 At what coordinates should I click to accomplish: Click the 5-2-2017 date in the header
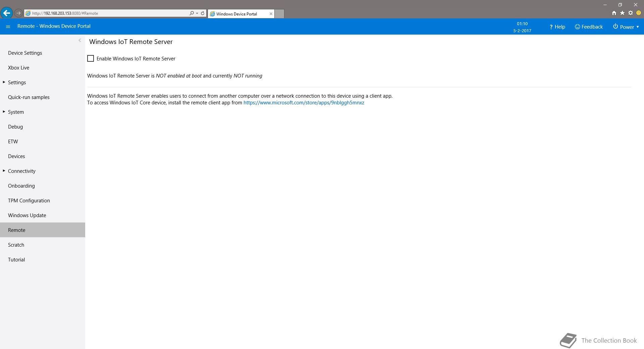522,31
